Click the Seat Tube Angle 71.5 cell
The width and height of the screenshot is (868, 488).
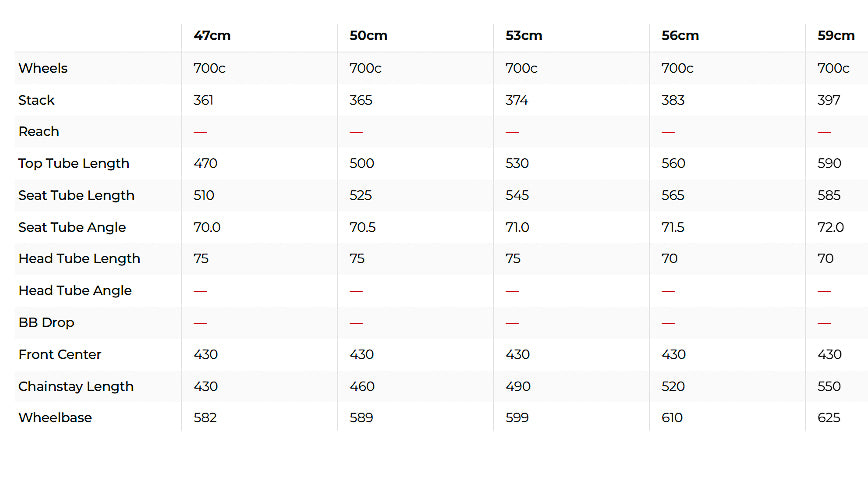(673, 227)
